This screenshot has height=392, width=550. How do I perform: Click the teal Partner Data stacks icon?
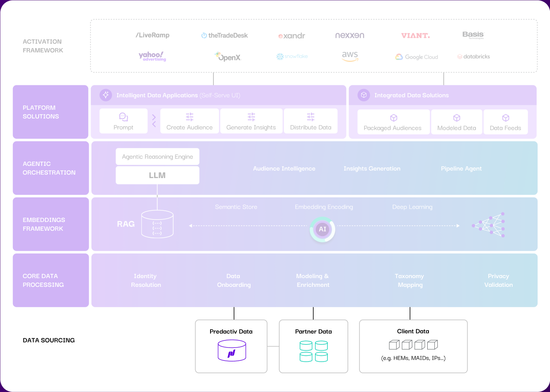coord(314,351)
